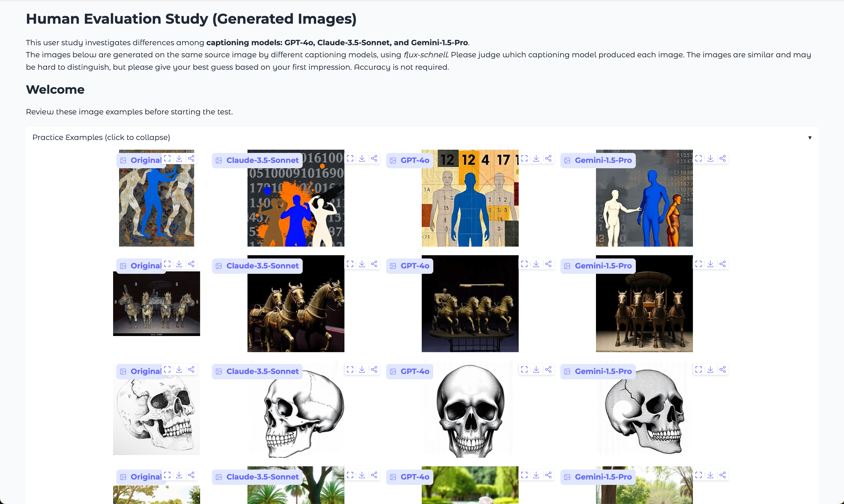Share the second-row Original chariot image
The image size is (844, 504).
[191, 264]
